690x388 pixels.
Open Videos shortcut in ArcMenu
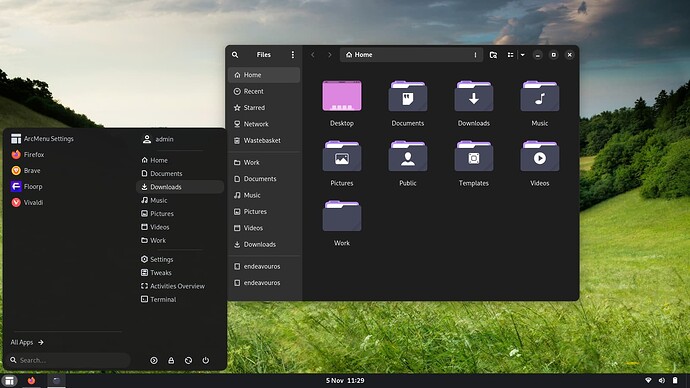tap(180, 227)
